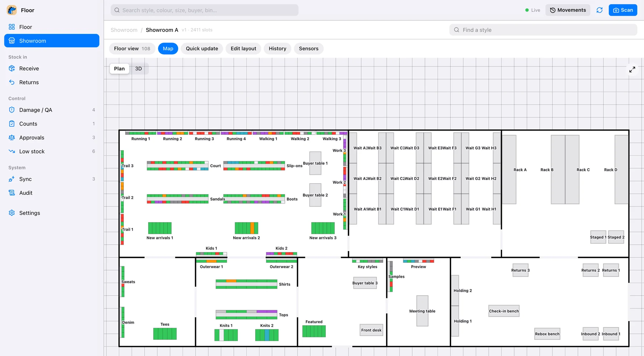
Task: Click the Find a style field
Action: coord(543,30)
